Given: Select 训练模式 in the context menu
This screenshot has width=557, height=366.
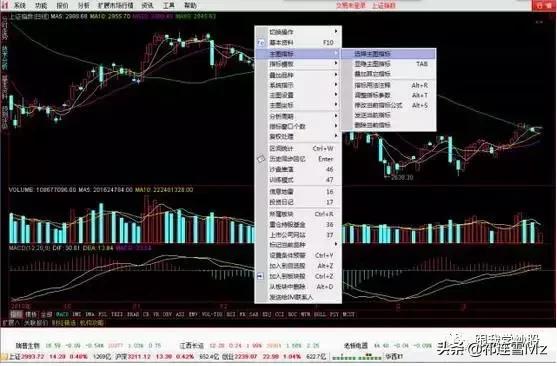Looking at the screenshot, I should [298, 180].
